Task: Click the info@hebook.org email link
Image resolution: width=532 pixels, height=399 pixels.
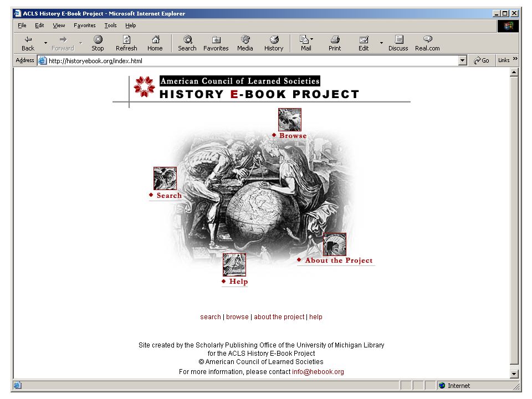Action: coord(318,372)
